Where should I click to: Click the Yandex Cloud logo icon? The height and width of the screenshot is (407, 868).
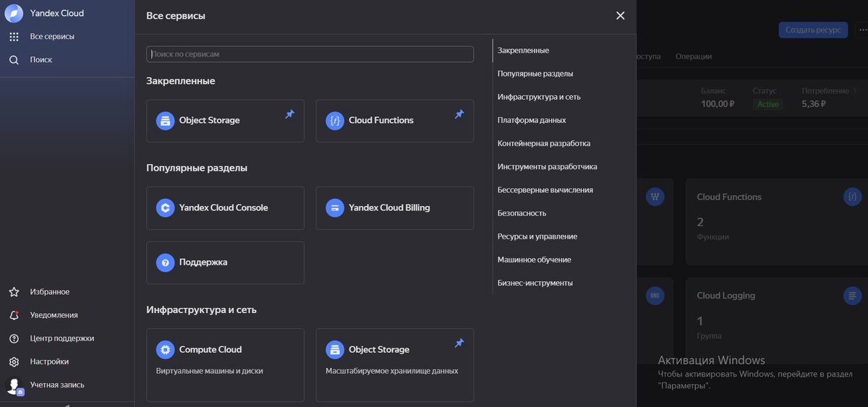[14, 13]
